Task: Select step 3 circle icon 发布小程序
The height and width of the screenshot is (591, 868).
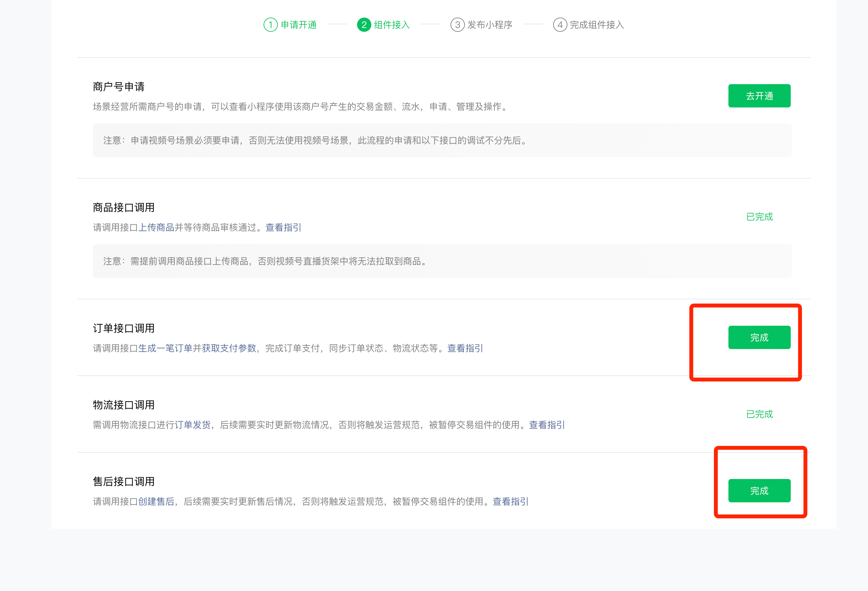Action: tap(457, 25)
